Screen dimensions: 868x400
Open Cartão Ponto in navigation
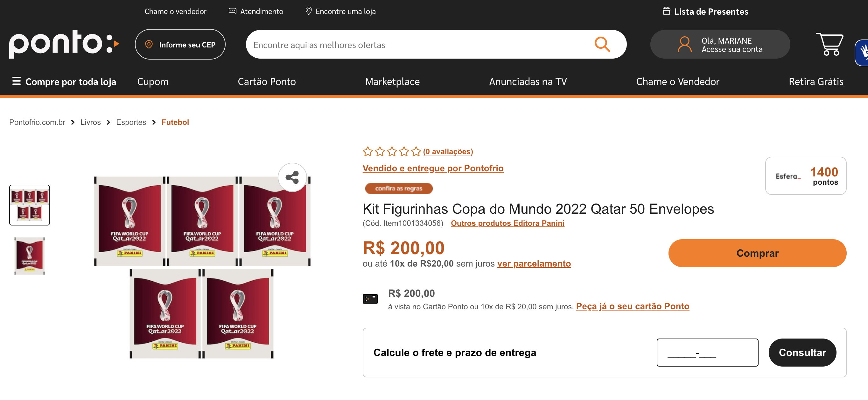(267, 82)
